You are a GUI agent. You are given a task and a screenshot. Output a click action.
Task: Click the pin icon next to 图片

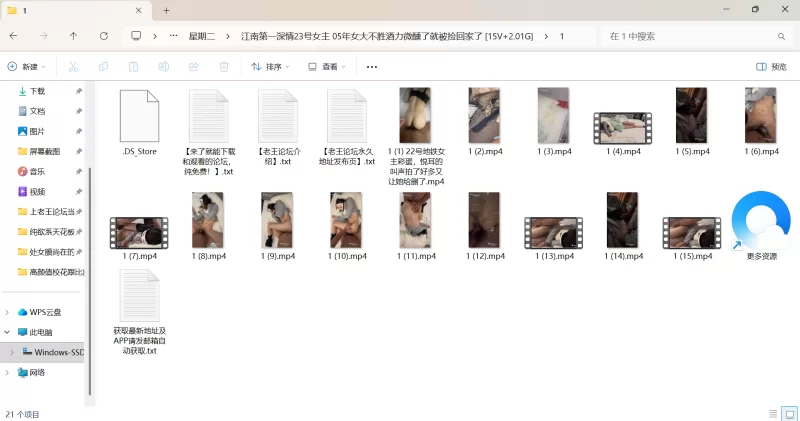(x=79, y=131)
